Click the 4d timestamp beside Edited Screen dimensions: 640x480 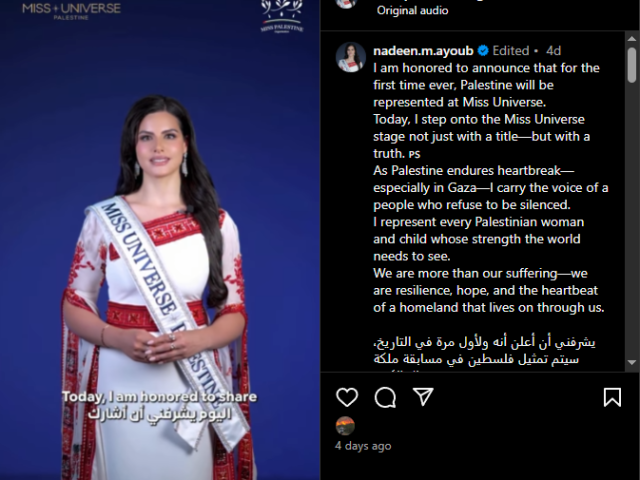coord(553,51)
